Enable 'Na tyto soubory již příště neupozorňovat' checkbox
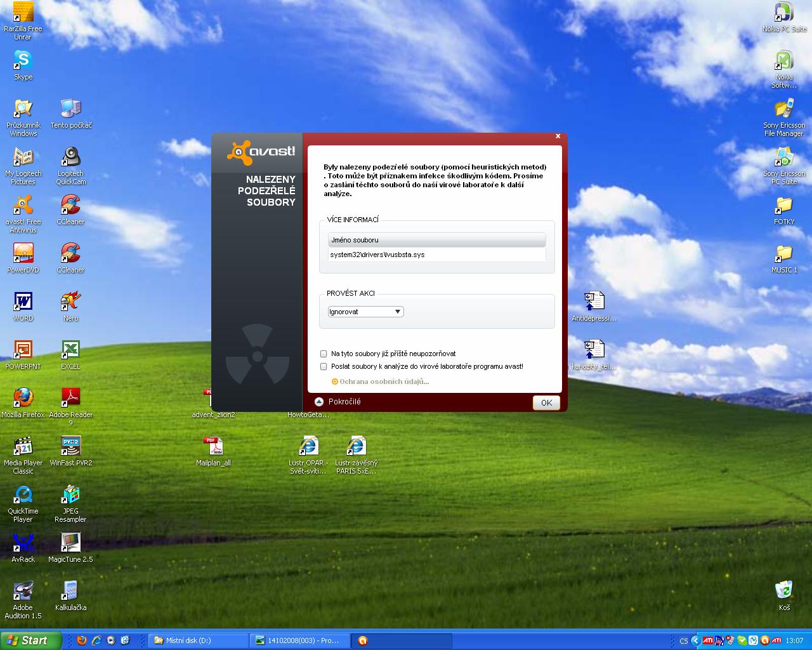The image size is (812, 650). pyautogui.click(x=324, y=354)
